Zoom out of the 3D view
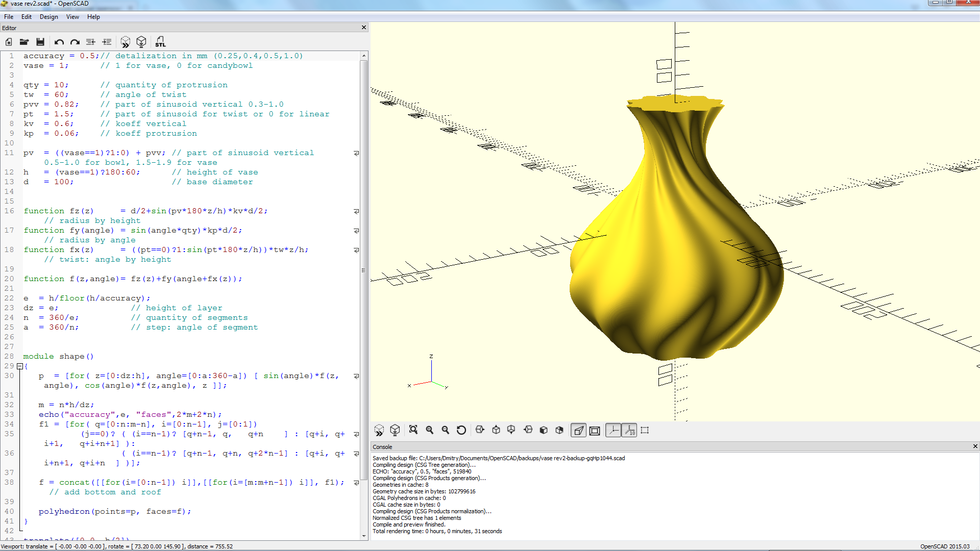980x551 pixels. [446, 430]
